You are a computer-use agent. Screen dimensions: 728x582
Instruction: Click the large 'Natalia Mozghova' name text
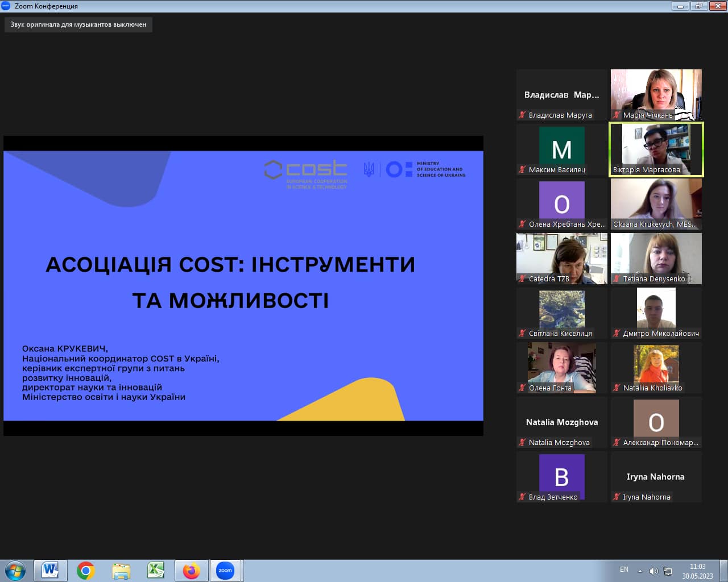(x=562, y=422)
